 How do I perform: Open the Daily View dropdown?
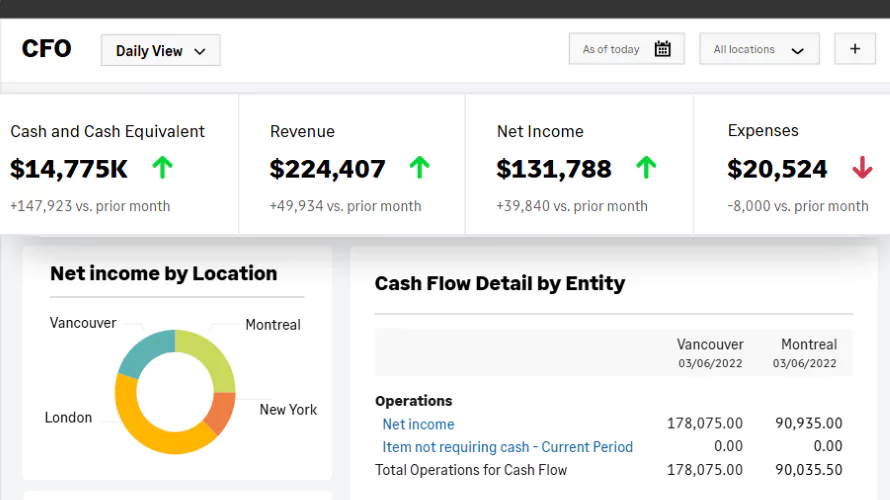pyautogui.click(x=160, y=51)
